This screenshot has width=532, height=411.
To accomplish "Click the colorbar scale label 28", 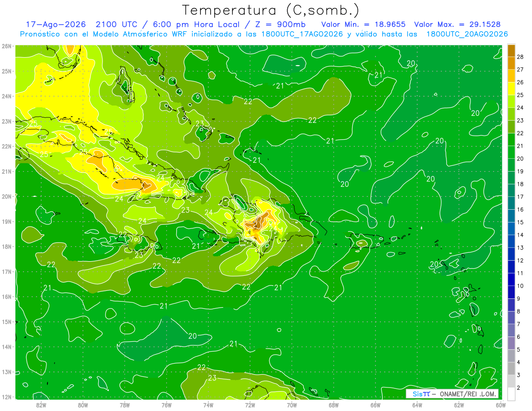I will tap(521, 57).
